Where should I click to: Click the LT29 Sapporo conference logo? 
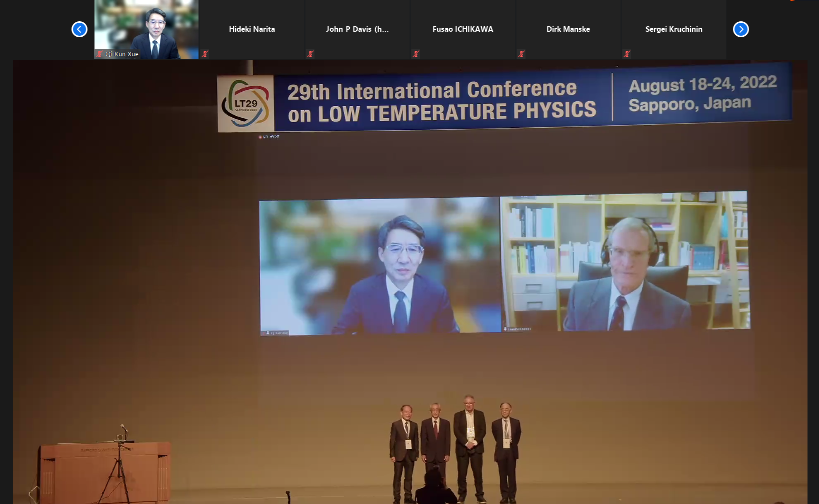click(246, 104)
